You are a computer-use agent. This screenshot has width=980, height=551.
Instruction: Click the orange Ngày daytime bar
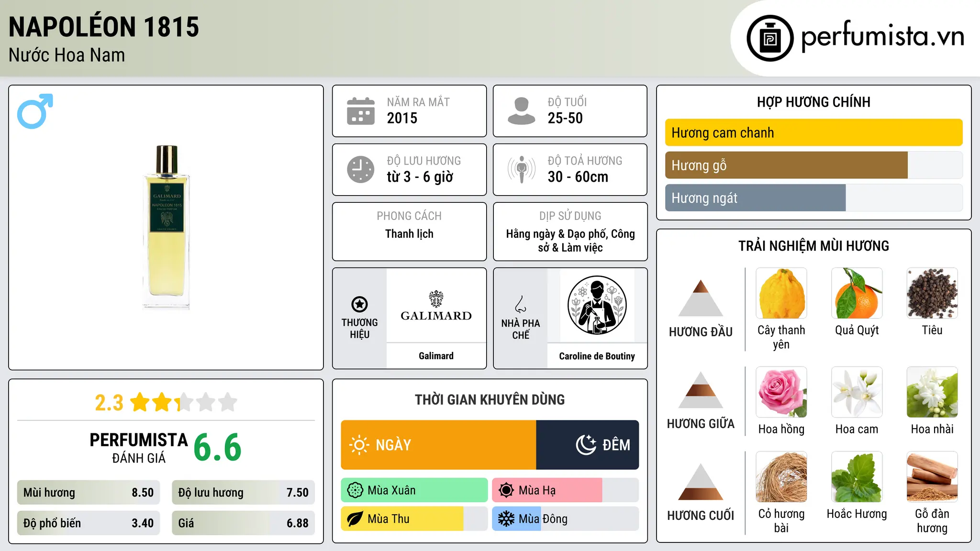438,445
